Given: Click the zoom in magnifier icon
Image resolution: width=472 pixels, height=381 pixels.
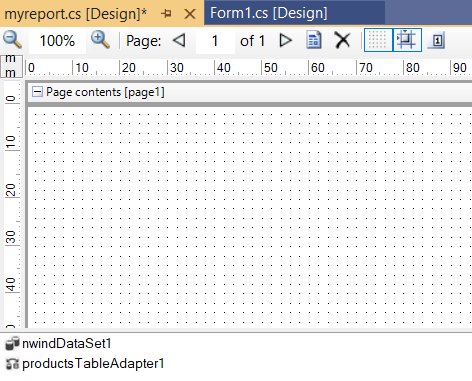Looking at the screenshot, I should coord(100,40).
